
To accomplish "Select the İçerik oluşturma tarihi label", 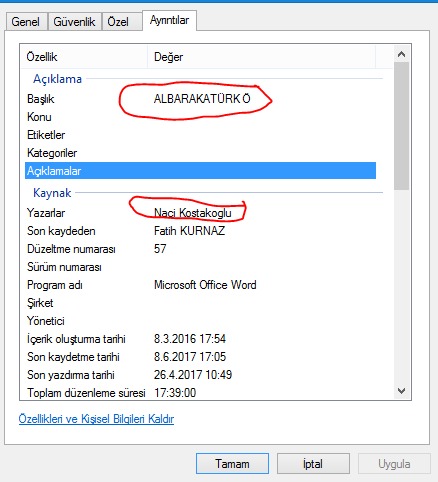I will click(x=76, y=339).
